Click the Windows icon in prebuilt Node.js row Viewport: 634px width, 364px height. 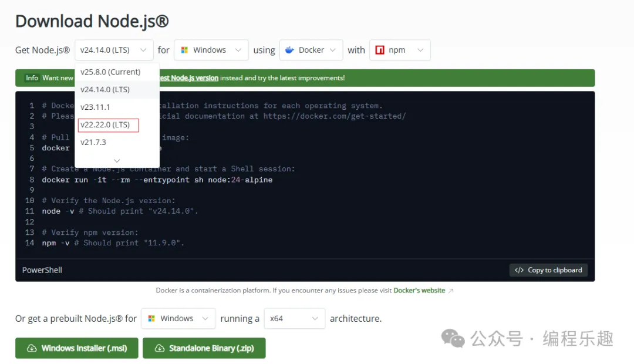[x=153, y=318]
